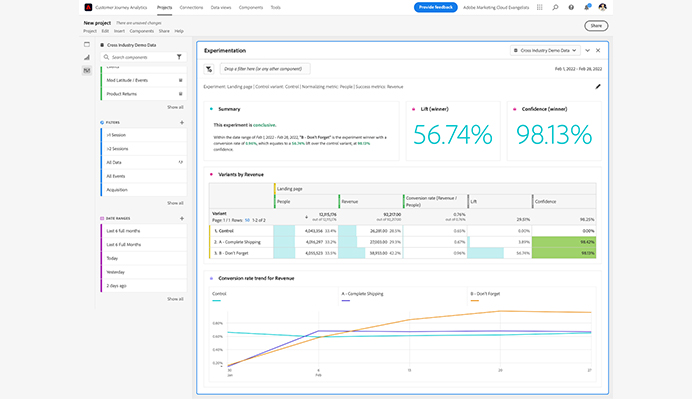The image size is (692, 399).
Task: Click the Confidence (winner) visualization dot
Action: [x=515, y=109]
